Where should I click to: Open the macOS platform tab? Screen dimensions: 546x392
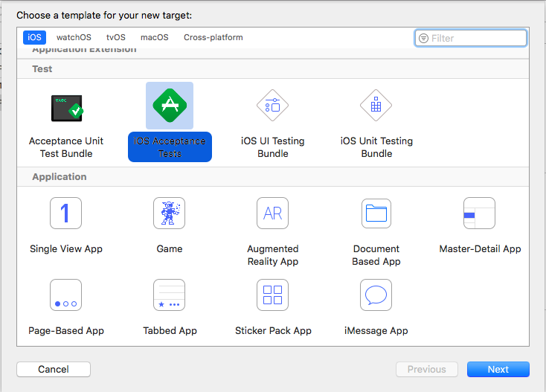point(155,37)
